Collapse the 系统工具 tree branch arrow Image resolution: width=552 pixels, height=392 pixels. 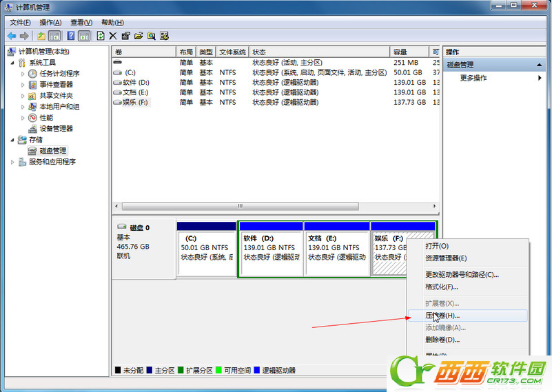pos(12,63)
